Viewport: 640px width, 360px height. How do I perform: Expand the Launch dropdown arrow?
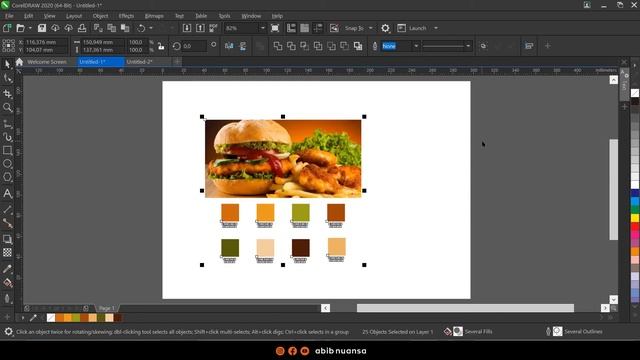point(436,28)
